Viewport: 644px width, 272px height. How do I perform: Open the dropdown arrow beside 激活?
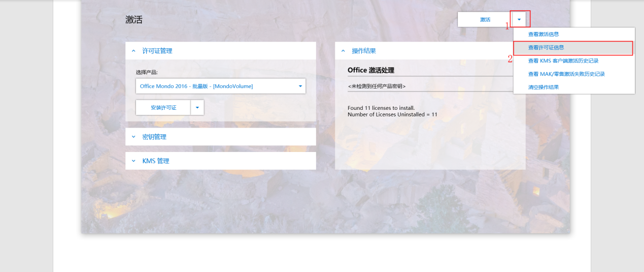point(519,19)
